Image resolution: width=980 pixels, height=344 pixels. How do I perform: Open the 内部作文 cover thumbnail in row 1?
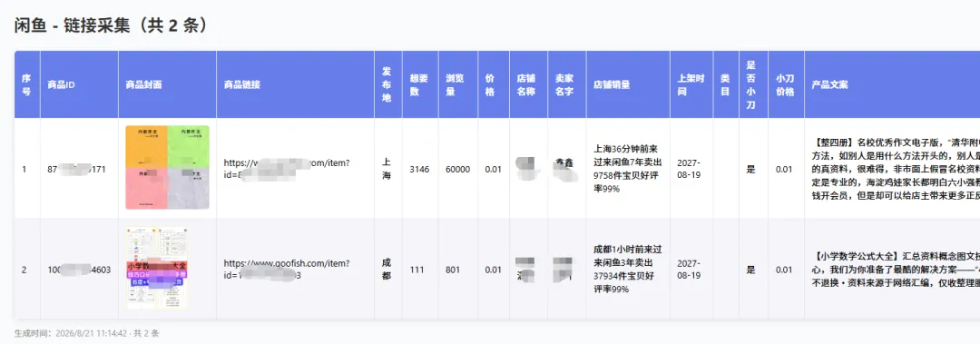pyautogui.click(x=168, y=168)
